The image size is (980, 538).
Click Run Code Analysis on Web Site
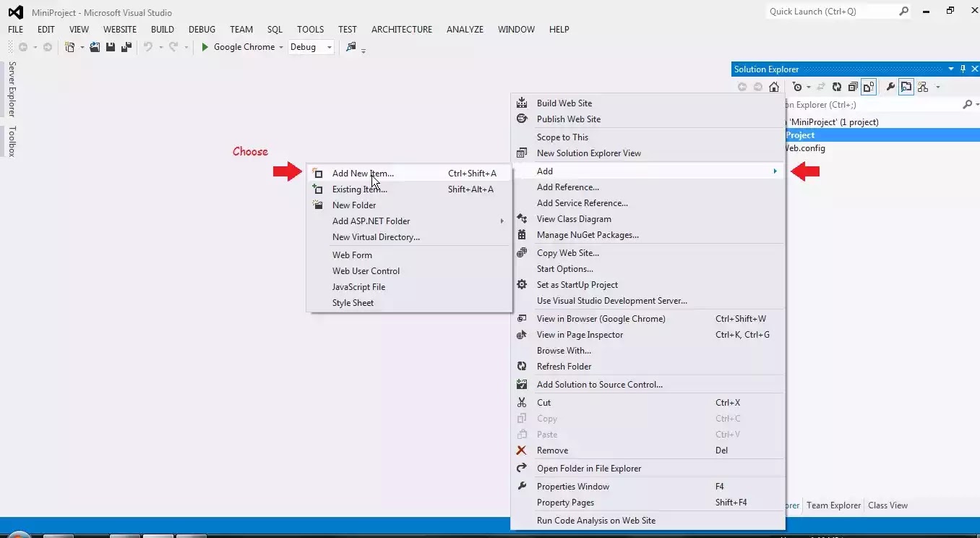coord(648,521)
